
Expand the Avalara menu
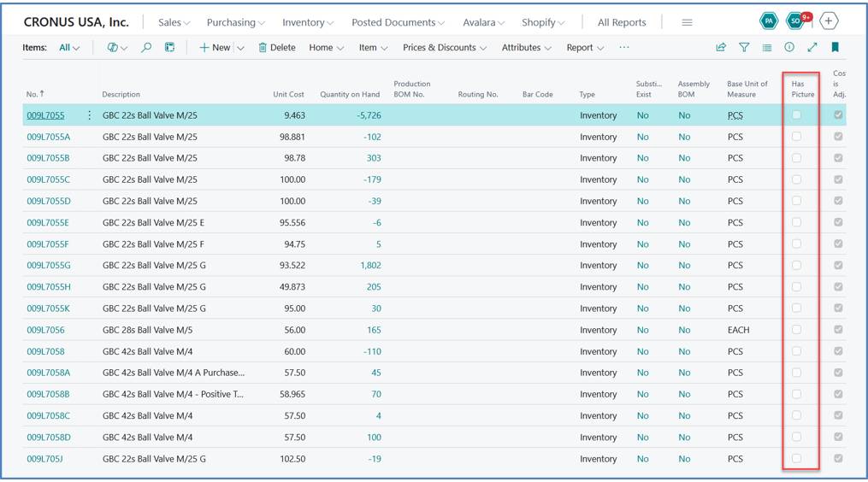click(483, 23)
